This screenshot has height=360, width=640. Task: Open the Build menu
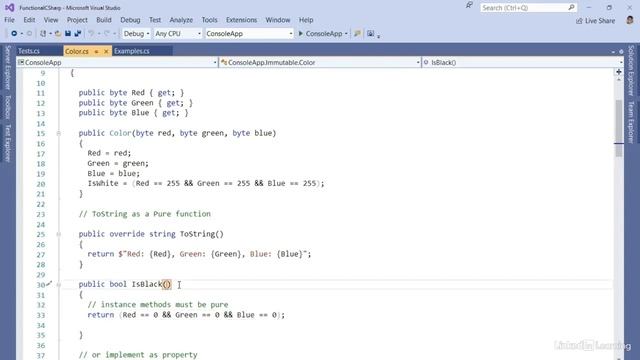click(104, 20)
